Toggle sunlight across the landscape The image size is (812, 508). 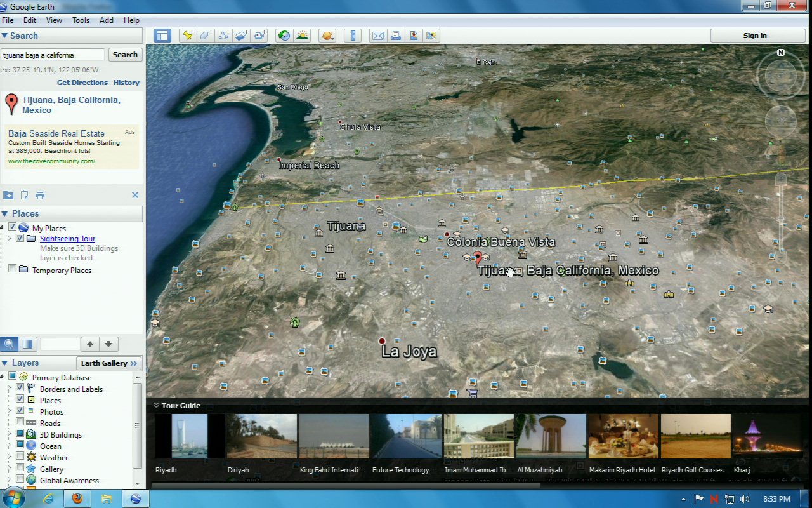(x=302, y=36)
